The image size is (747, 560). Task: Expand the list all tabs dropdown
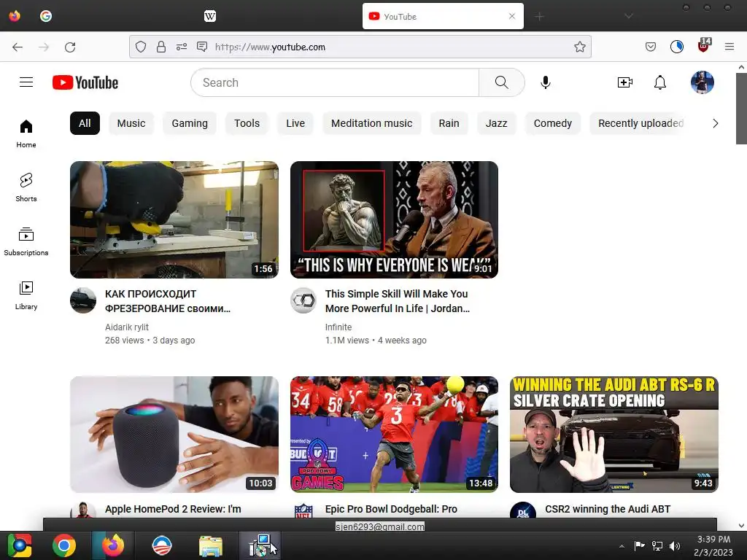(628, 16)
